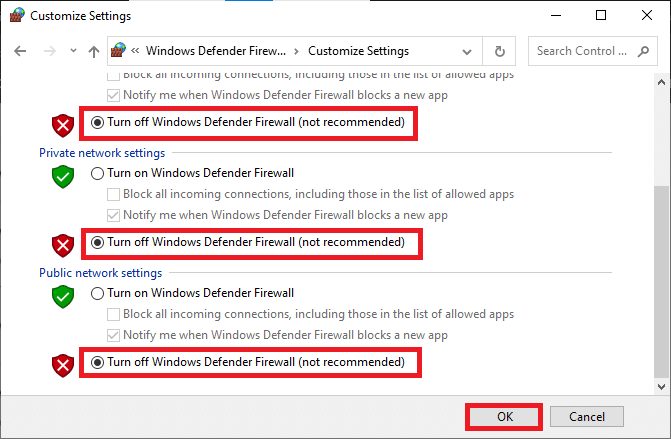Focus the Search Control Panel field
Image resolution: width=671 pixels, height=439 pixels.
592,51
